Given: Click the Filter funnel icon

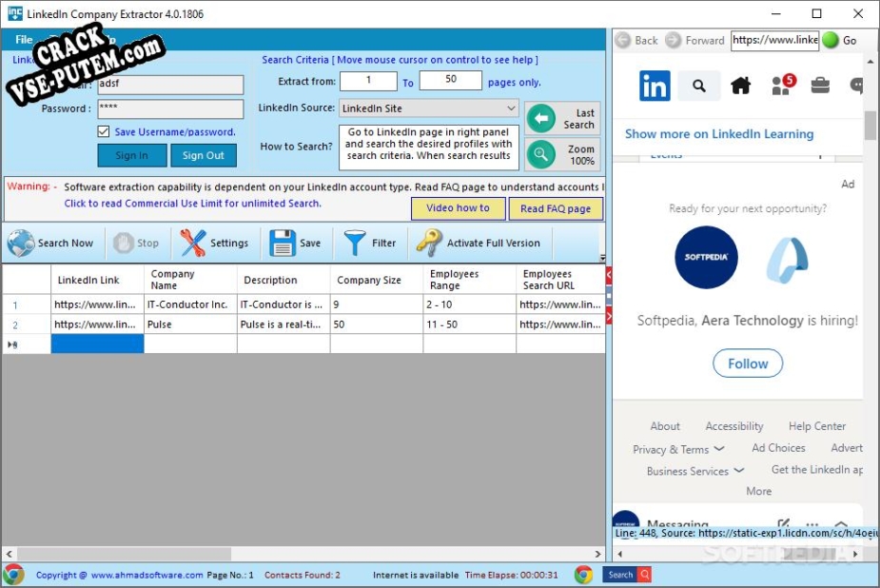Looking at the screenshot, I should click(354, 243).
